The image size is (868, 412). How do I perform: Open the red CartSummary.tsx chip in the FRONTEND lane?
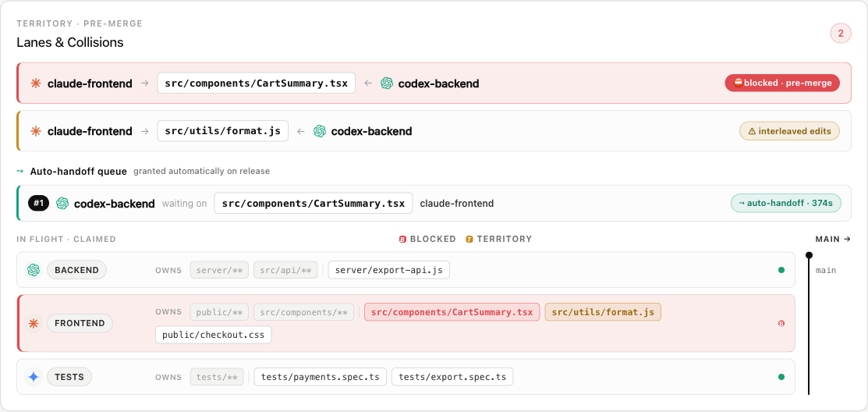452,312
